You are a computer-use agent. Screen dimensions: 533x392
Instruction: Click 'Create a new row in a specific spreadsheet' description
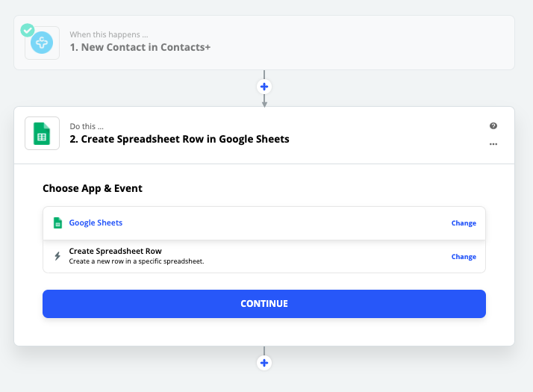(x=137, y=261)
